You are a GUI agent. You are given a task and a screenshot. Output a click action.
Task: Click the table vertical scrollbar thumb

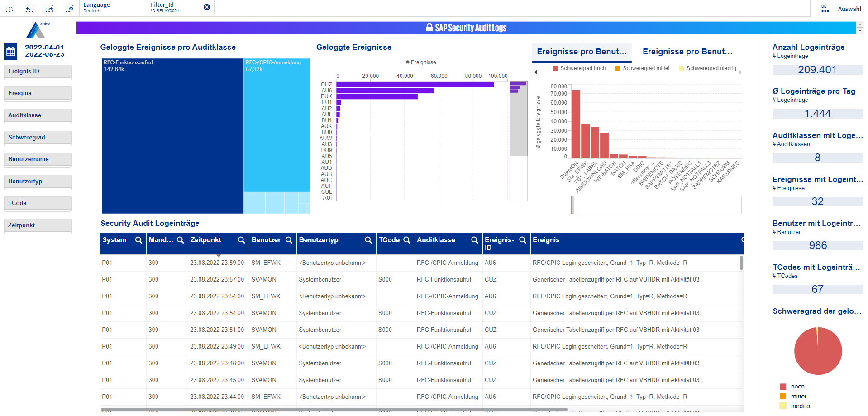point(741,263)
